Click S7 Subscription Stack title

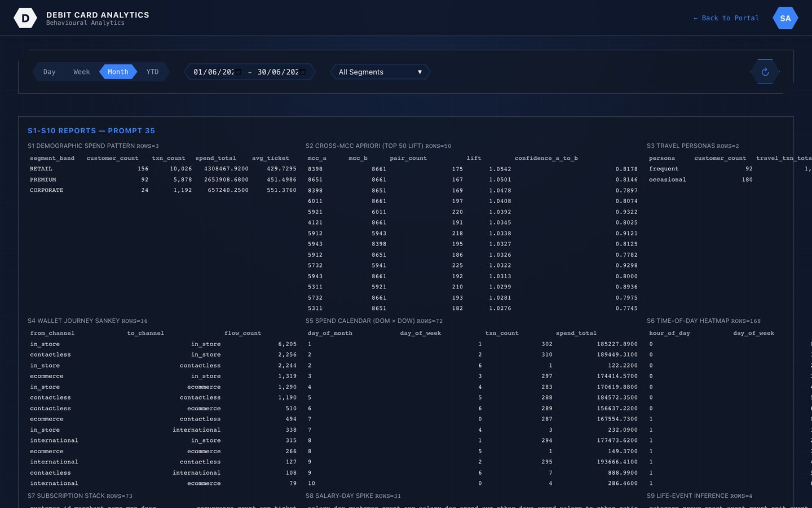80,496
